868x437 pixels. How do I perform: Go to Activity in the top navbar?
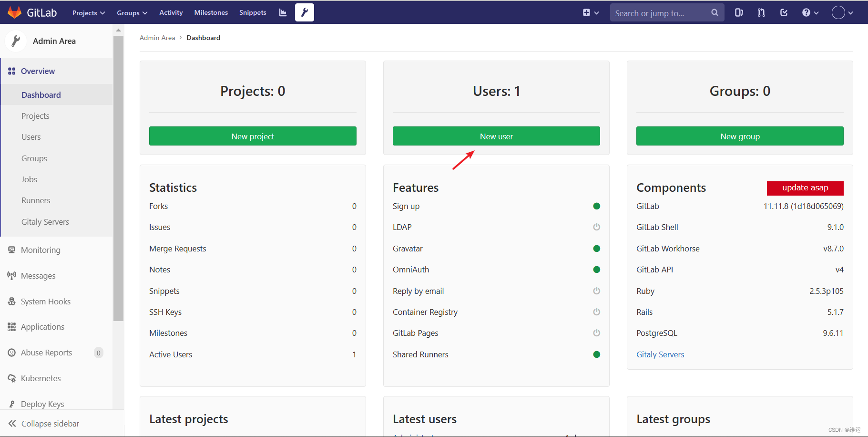point(171,12)
